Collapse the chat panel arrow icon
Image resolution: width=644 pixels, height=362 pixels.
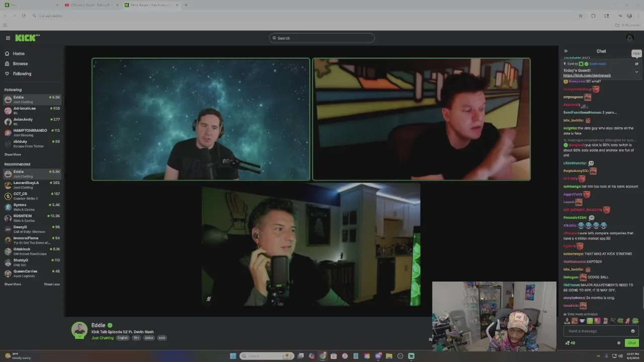566,51
